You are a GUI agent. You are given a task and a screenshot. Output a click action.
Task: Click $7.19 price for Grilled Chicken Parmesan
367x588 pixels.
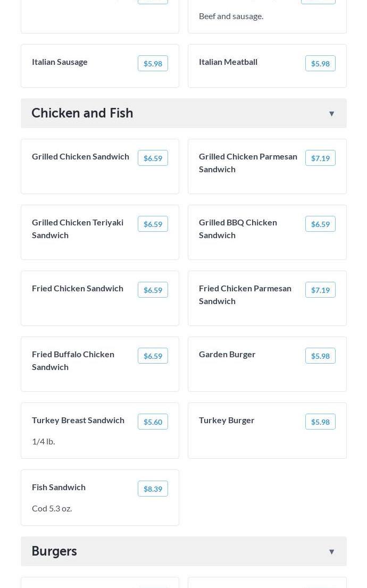tap(320, 158)
